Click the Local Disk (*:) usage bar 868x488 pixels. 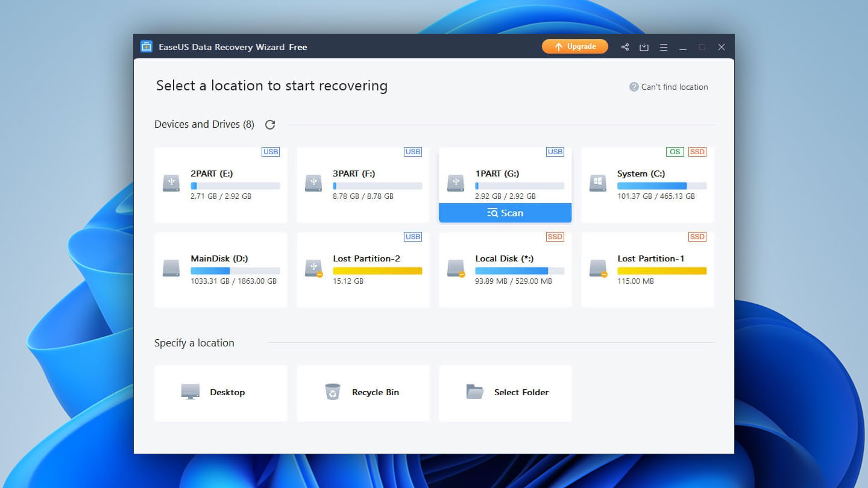click(x=520, y=271)
